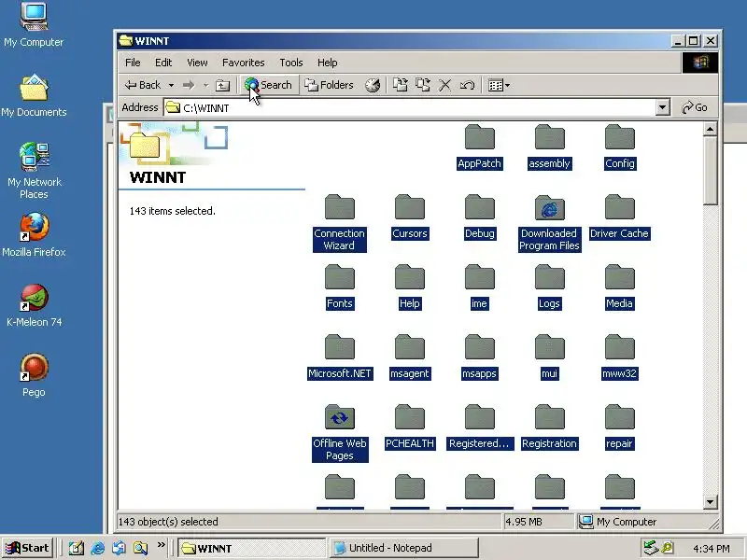Click the Search toolbar button
The image size is (747, 560).
269,85
